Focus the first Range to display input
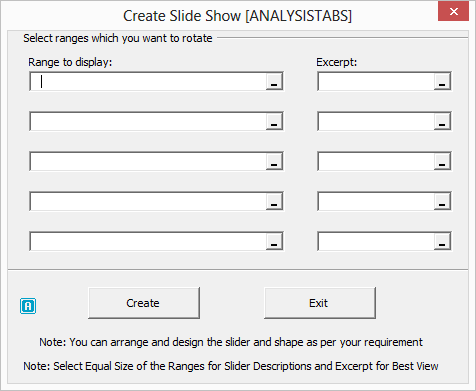Screen dimensions: 476x391 148,81
